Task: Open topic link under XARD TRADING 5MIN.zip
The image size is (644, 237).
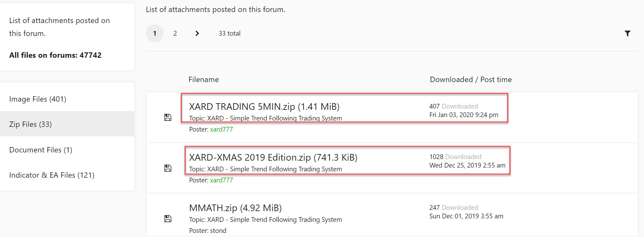Action: [x=286, y=118]
